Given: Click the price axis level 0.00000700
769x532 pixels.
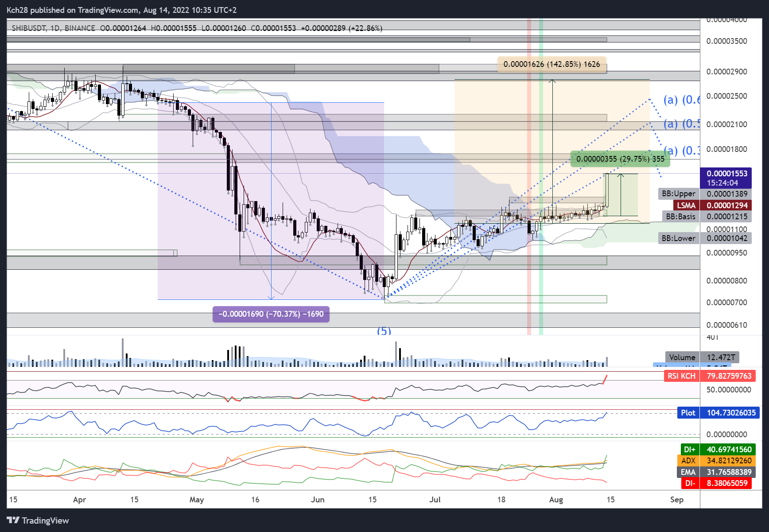Looking at the screenshot, I should click(x=726, y=303).
